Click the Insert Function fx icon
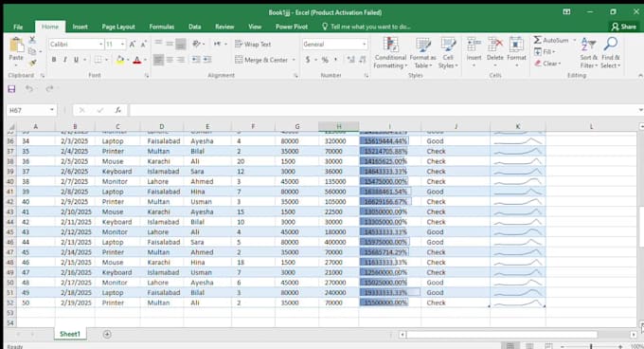Viewport: 644px width, 349px height. coord(117,110)
